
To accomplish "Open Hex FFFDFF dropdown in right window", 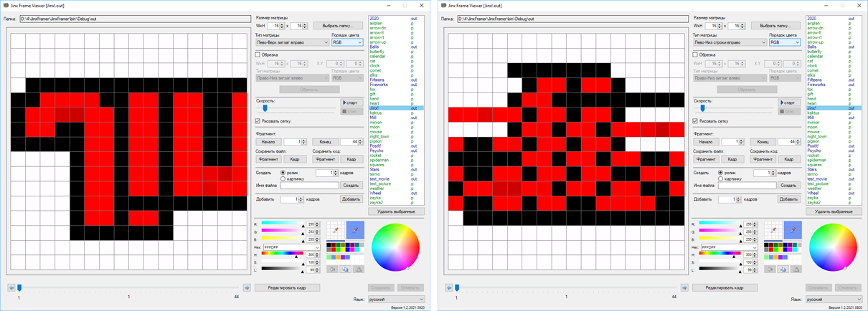I will coord(729,247).
